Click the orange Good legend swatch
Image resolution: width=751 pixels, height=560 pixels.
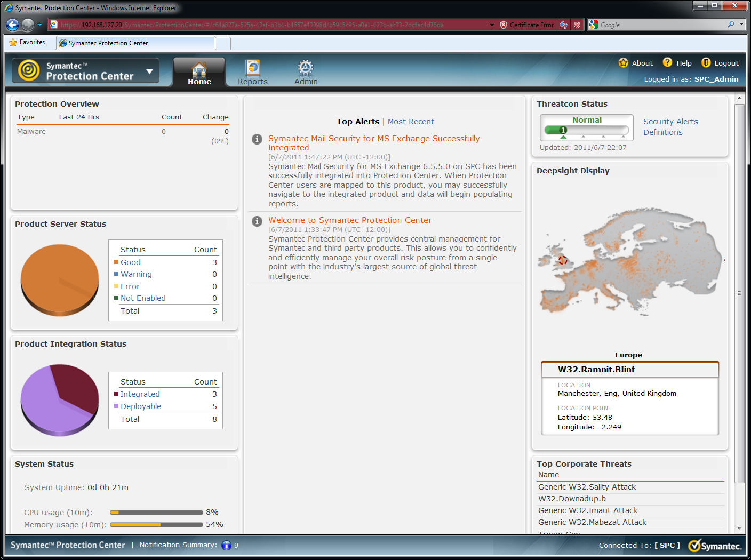coord(116,262)
